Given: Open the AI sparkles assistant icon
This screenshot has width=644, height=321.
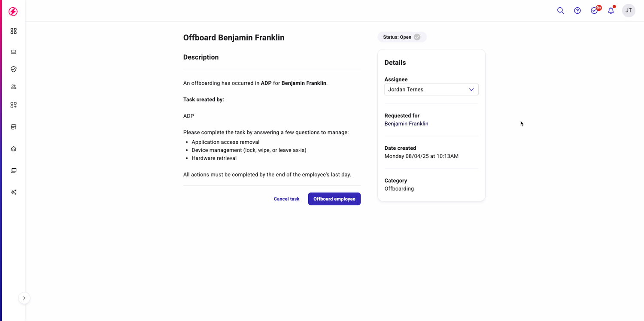Looking at the screenshot, I should pos(13,192).
